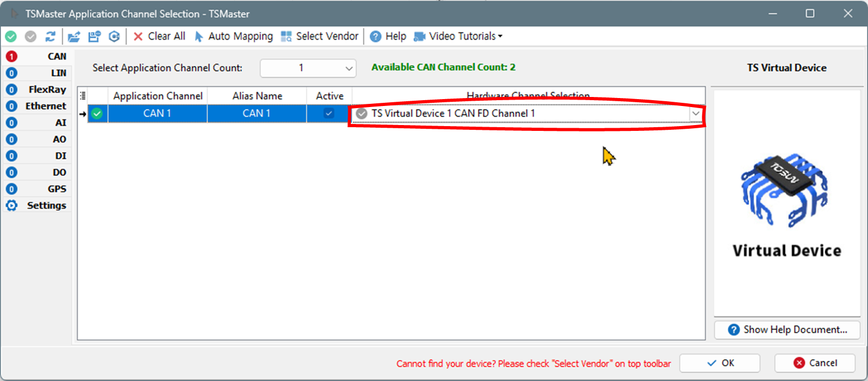Click the Show Help Document button
The height and width of the screenshot is (381, 868).
(787, 330)
